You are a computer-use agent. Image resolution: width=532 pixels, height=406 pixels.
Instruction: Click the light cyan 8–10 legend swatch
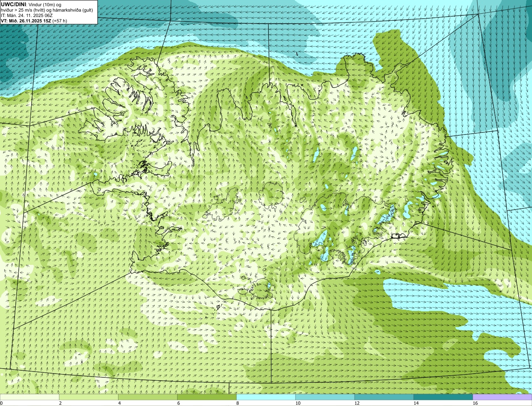click(x=266, y=397)
